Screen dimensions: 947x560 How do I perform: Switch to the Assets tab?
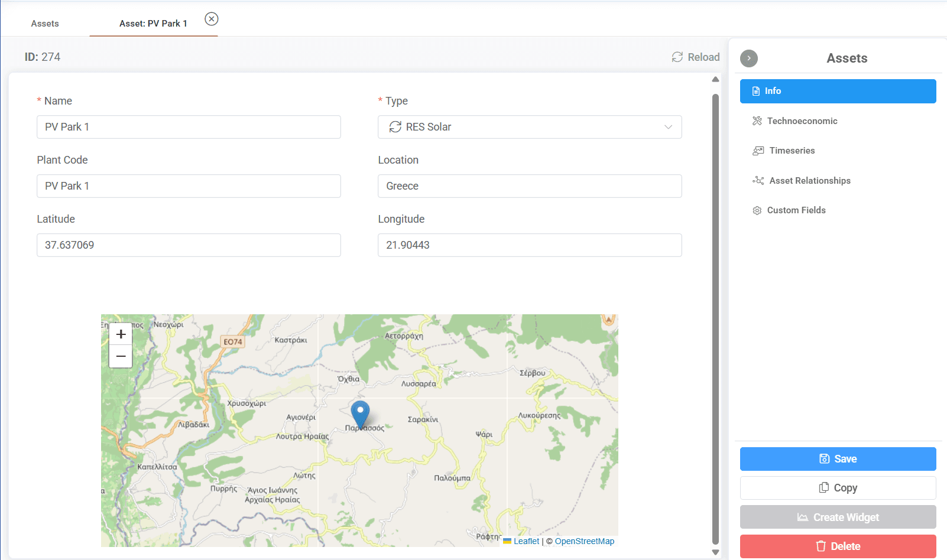pyautogui.click(x=45, y=24)
